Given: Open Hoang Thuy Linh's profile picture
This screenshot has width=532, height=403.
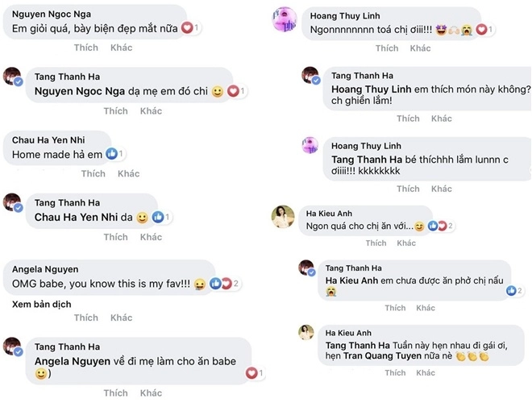Looking at the screenshot, I should point(286,17).
